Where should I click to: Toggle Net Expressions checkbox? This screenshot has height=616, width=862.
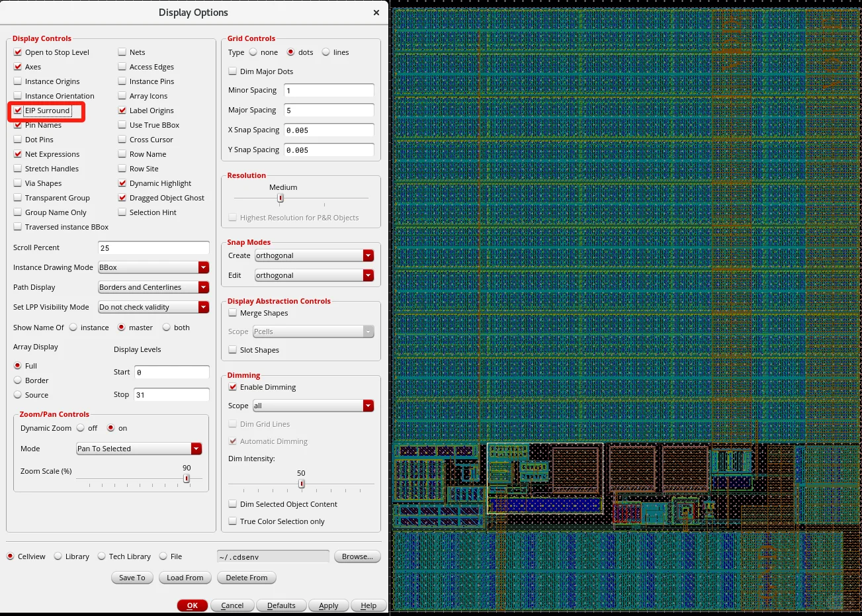tap(18, 154)
